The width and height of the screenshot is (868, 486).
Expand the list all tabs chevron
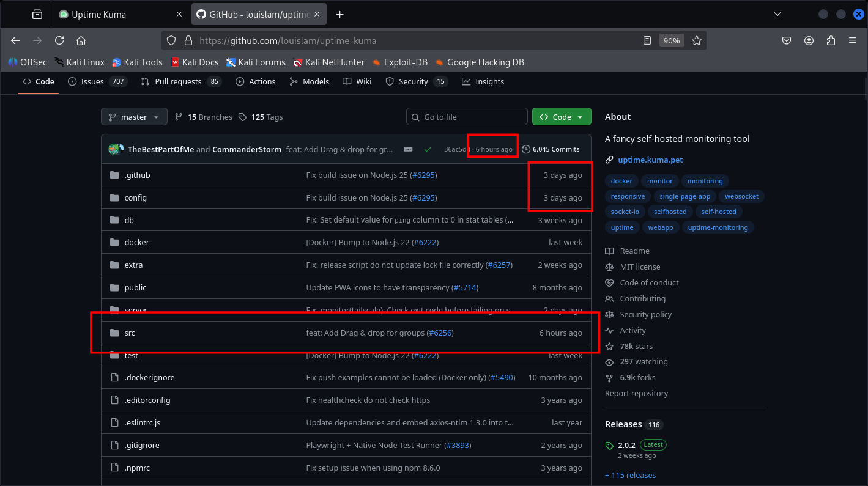pos(777,14)
